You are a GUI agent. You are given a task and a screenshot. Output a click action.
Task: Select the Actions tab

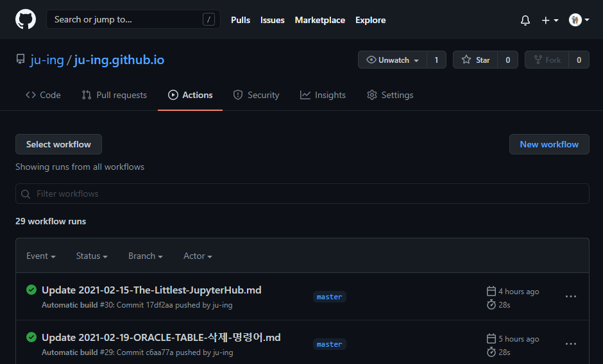[x=190, y=95]
